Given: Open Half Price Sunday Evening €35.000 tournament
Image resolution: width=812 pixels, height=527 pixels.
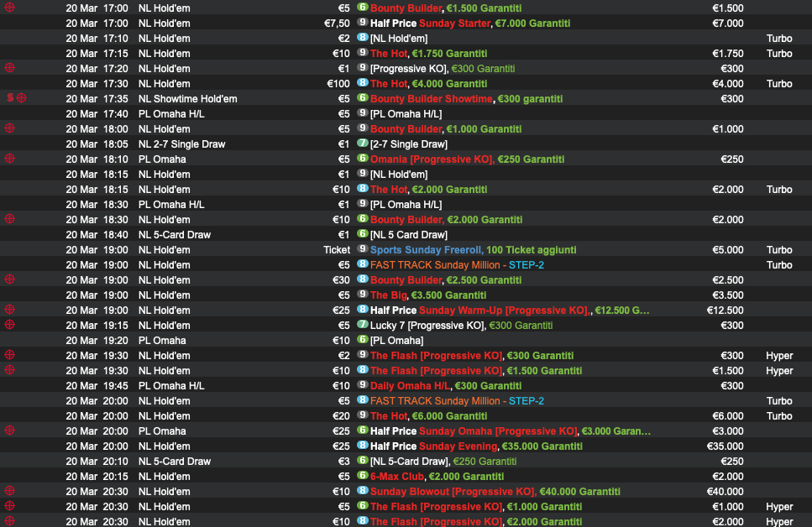Looking at the screenshot, I should [475, 446].
